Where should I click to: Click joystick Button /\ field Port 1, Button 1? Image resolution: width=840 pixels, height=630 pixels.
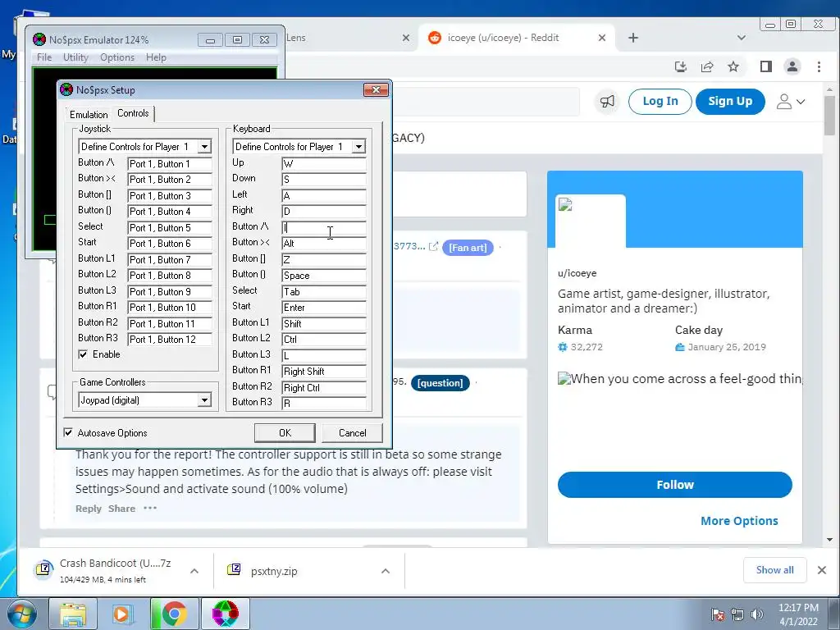click(170, 163)
